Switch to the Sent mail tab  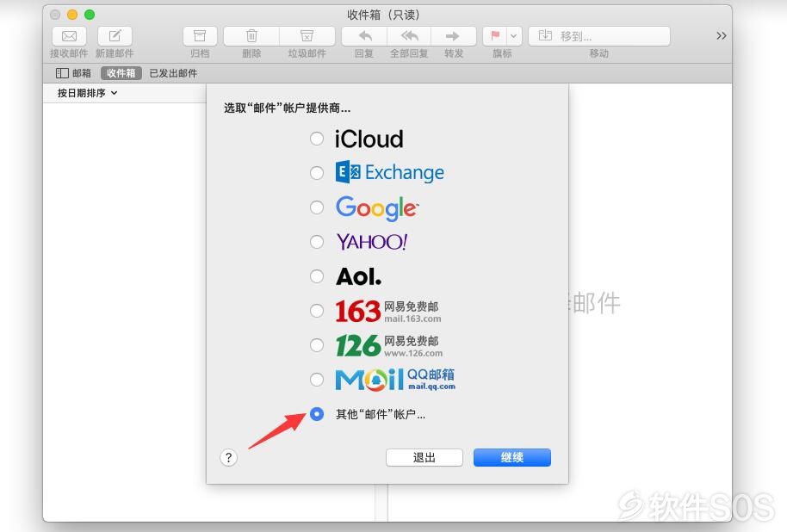(173, 73)
